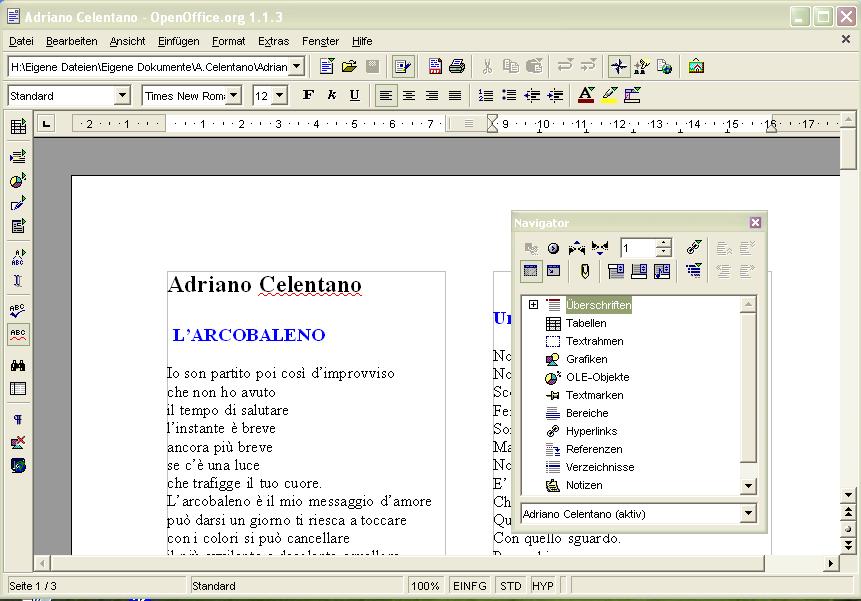Toggle italic formatting (K button)
861x601 pixels.
point(332,96)
